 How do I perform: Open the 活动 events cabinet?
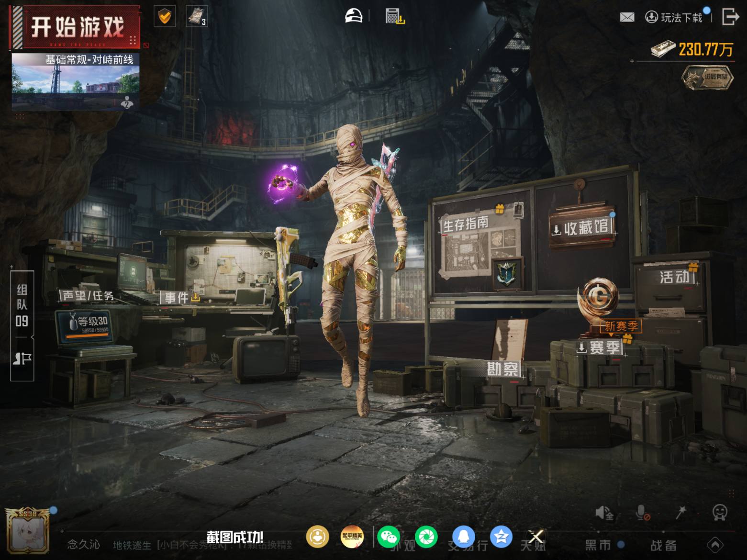675,277
